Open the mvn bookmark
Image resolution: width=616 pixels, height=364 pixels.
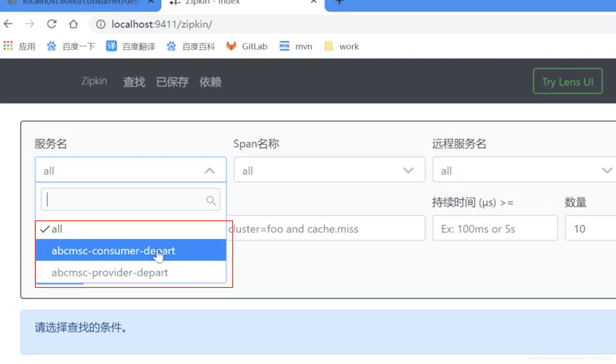(x=295, y=46)
